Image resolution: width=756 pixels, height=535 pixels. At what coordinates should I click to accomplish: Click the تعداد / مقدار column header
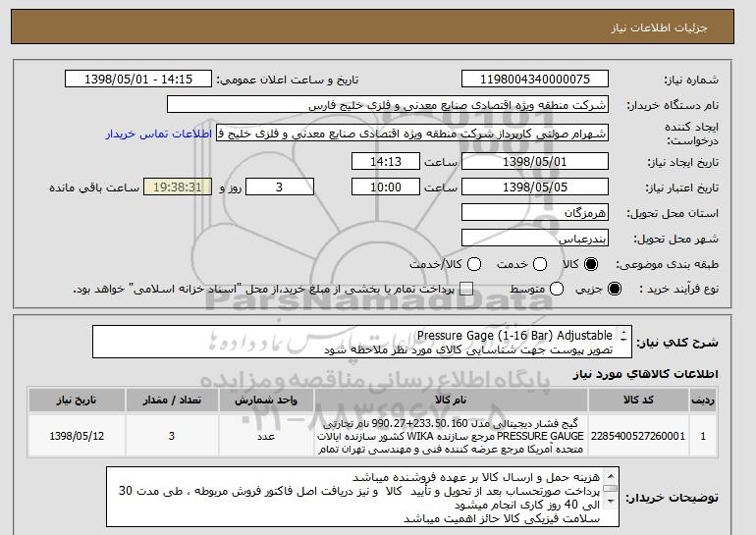pyautogui.click(x=172, y=401)
